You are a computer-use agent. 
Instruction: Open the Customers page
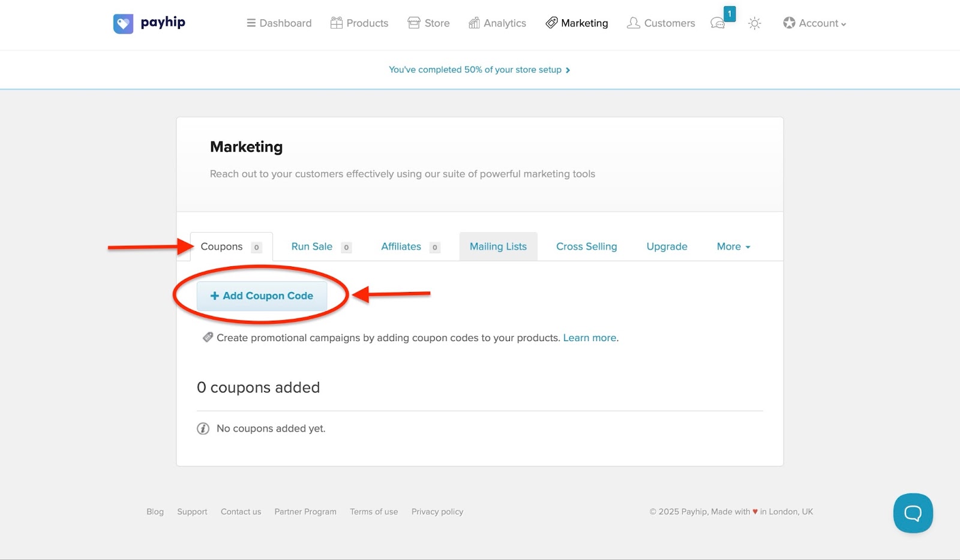click(661, 23)
